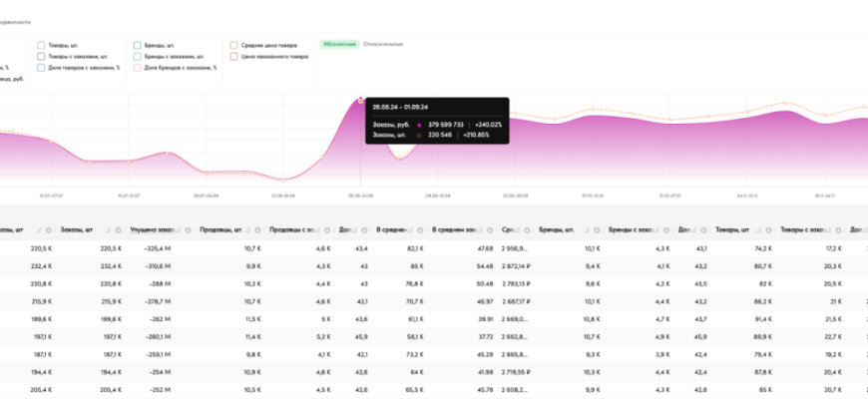
Task: Tick the Доля товаров с заказами, % checkbox
Action: pyautogui.click(x=40, y=67)
